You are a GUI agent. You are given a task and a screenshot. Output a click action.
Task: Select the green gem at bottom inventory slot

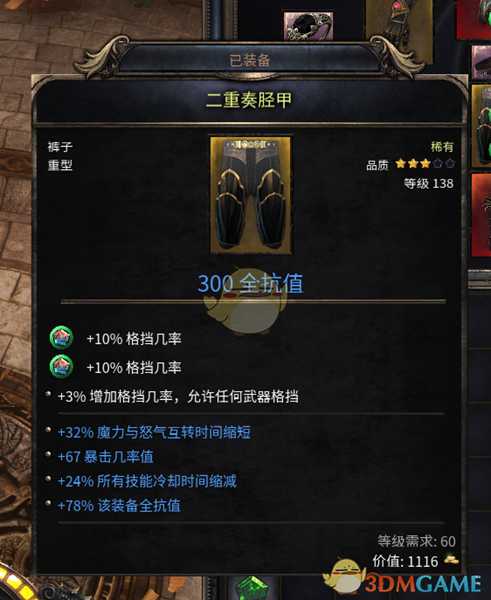coord(251,587)
